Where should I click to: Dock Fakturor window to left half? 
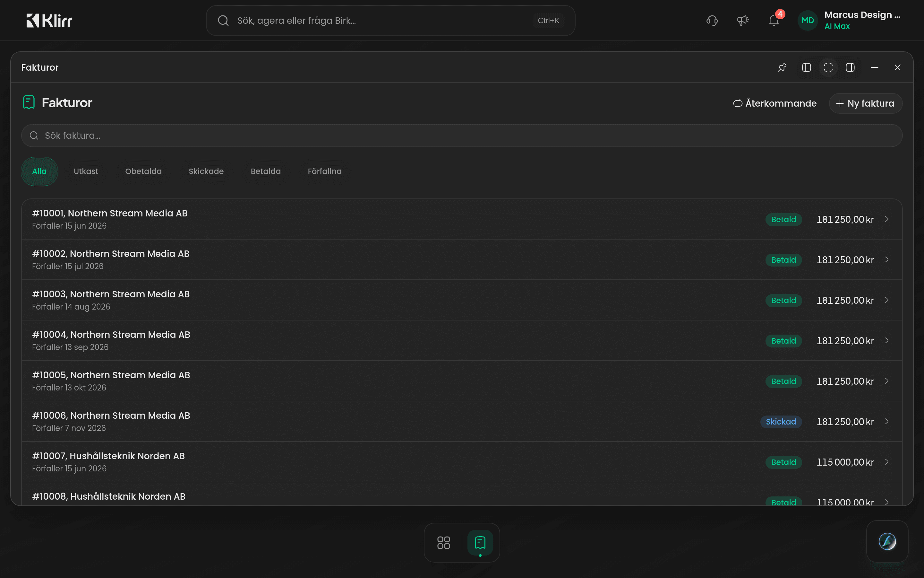coord(806,67)
